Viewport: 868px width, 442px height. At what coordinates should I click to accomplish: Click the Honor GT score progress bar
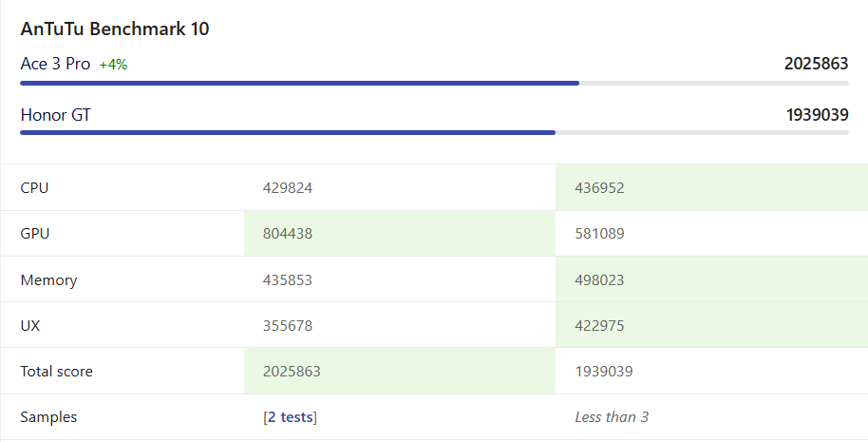(x=435, y=133)
